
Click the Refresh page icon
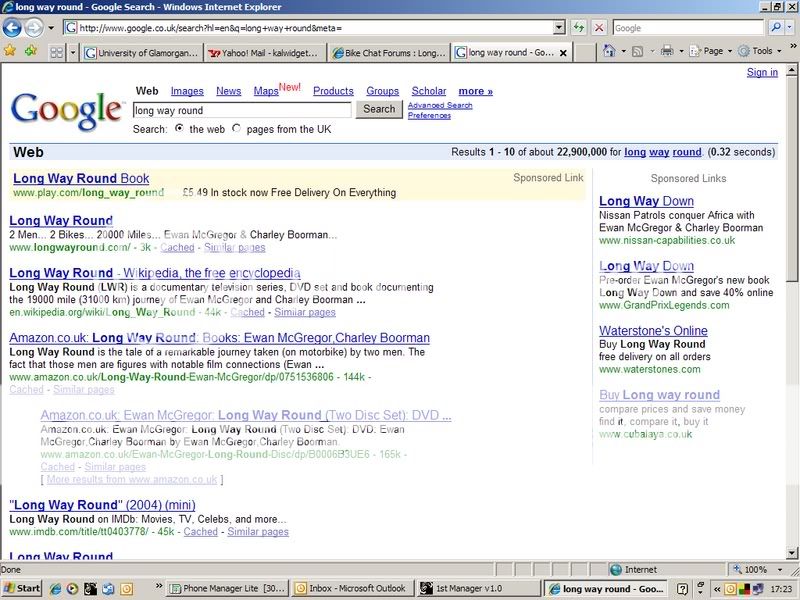click(x=578, y=28)
